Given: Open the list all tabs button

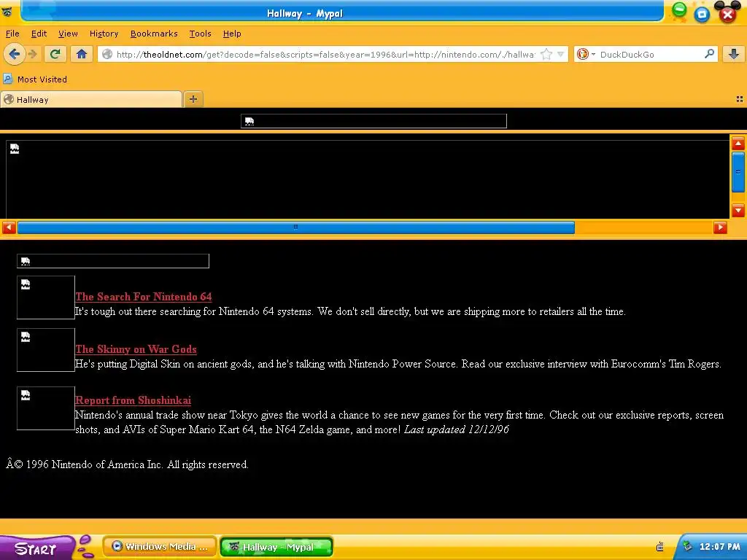Looking at the screenshot, I should click(x=740, y=99).
